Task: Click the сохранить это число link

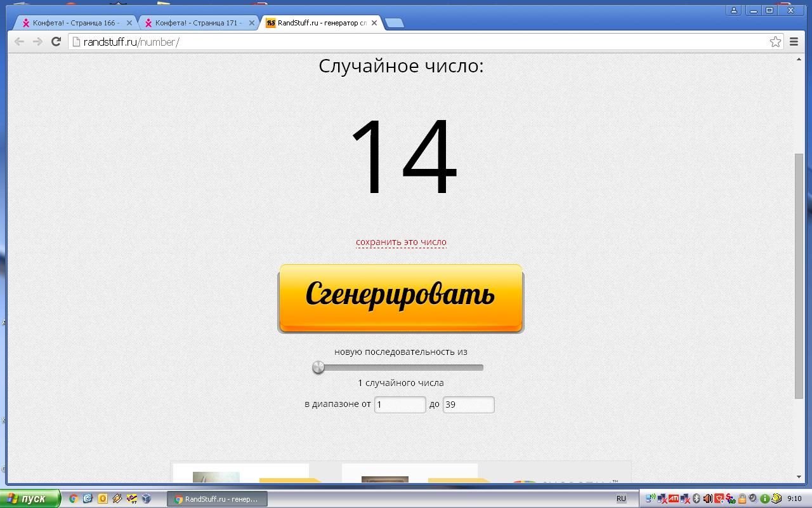Action: tap(401, 242)
